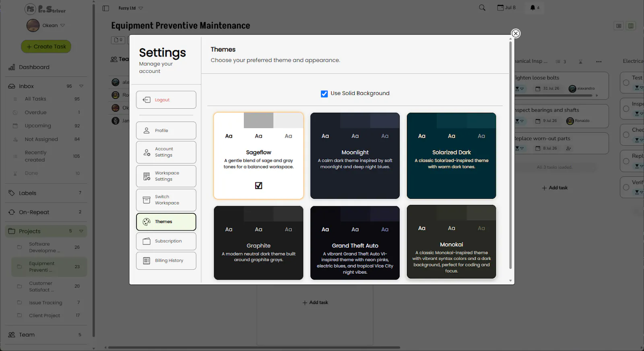
Task: Open Fuzzy Ltd workspace dropdown
Action: (131, 8)
